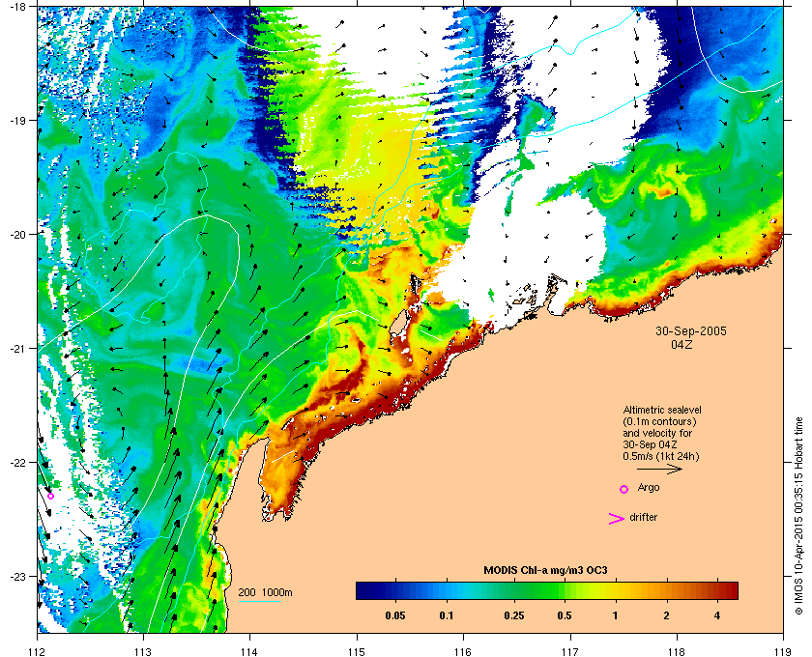Click the latitude axis label -20

pos(18,235)
